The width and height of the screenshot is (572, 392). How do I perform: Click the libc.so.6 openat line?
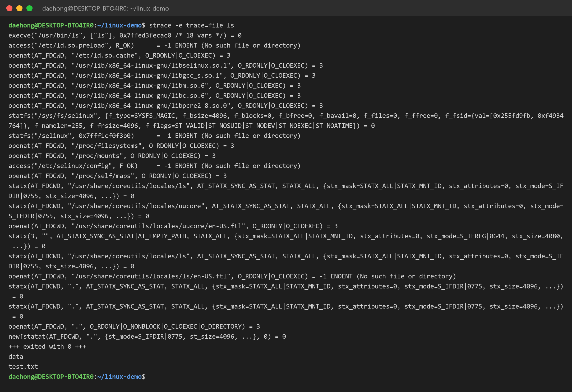[155, 96]
